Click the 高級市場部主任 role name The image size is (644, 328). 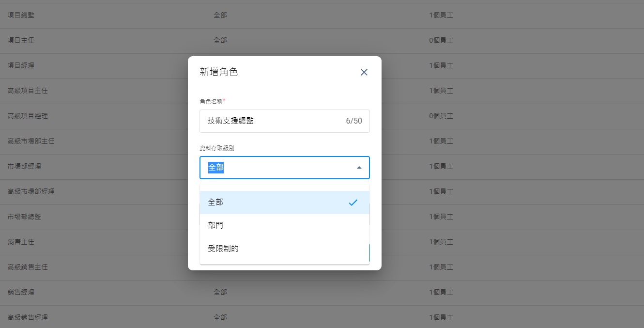[x=31, y=141]
